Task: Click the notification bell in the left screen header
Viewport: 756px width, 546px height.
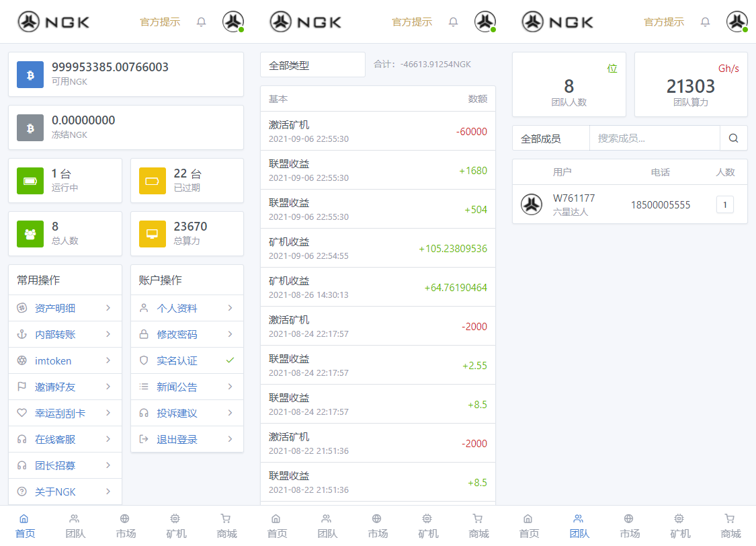Action: click(x=201, y=22)
